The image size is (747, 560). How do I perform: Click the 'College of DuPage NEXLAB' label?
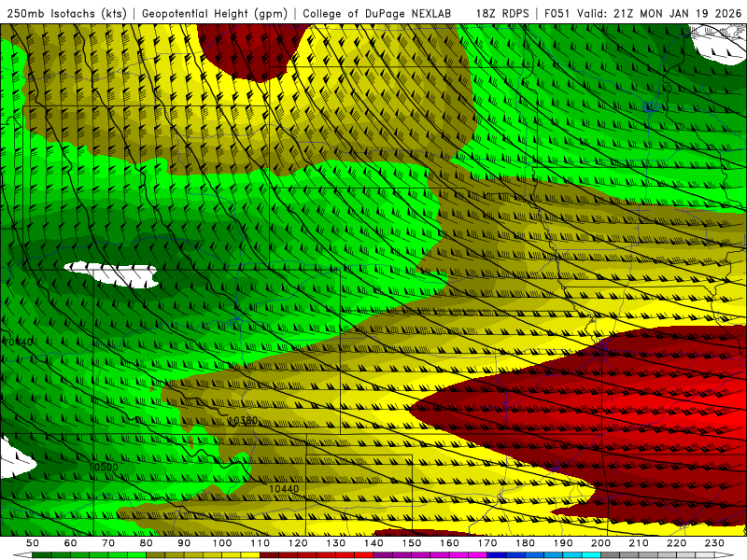pyautogui.click(x=377, y=13)
